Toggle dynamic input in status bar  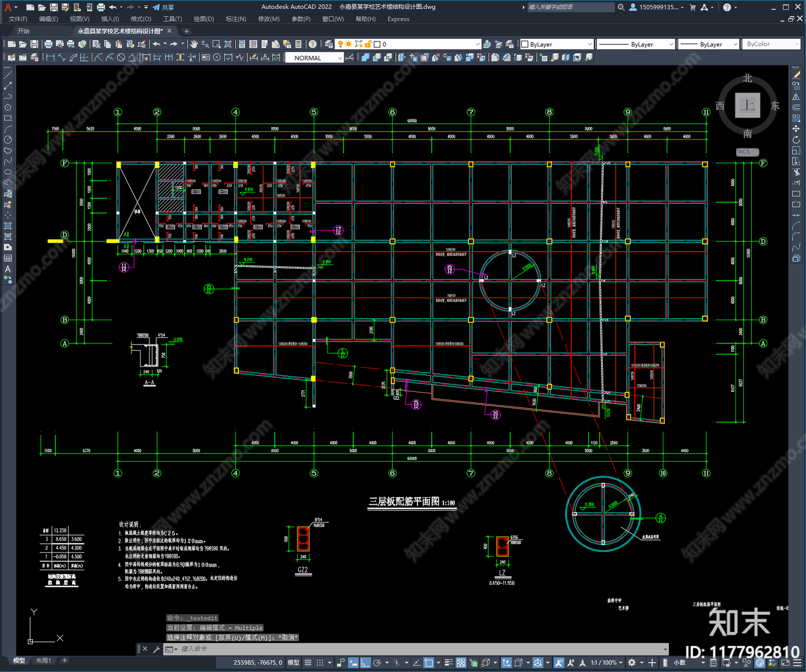[353, 662]
